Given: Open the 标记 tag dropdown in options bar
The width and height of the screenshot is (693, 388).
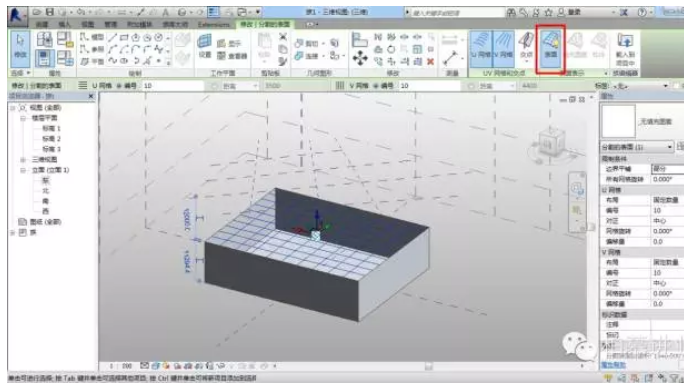Looking at the screenshot, I should (640, 86).
